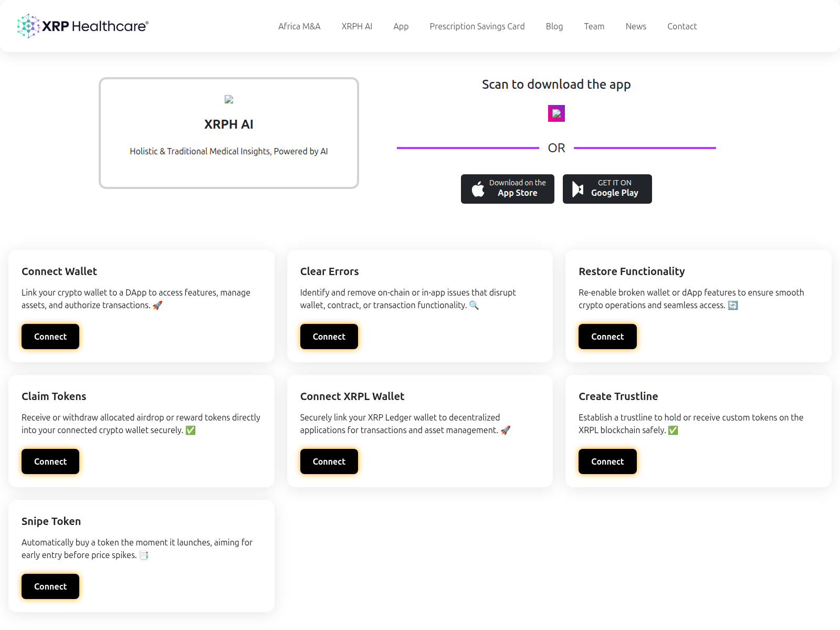Screen dimensions: 840x630
Task: Select the XRPH AI card heading
Action: [229, 124]
